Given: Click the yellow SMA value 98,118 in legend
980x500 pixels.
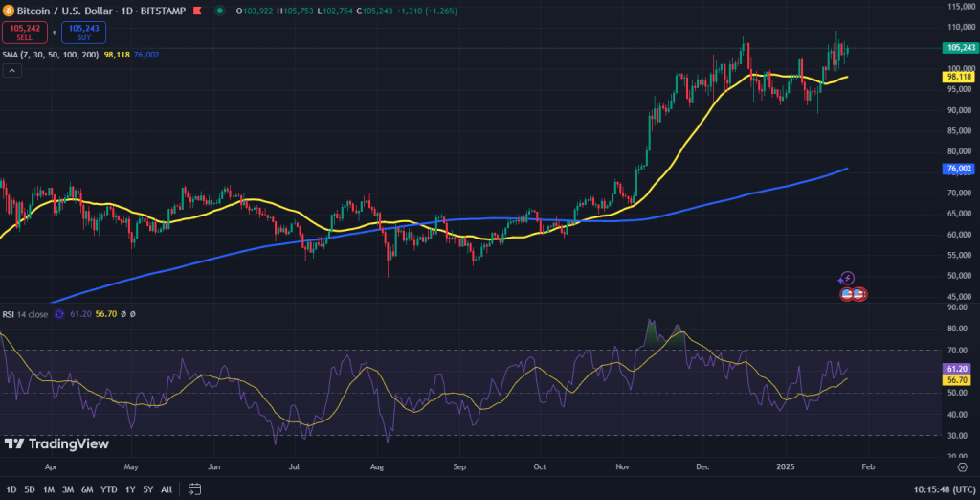Looking at the screenshot, I should [117, 55].
